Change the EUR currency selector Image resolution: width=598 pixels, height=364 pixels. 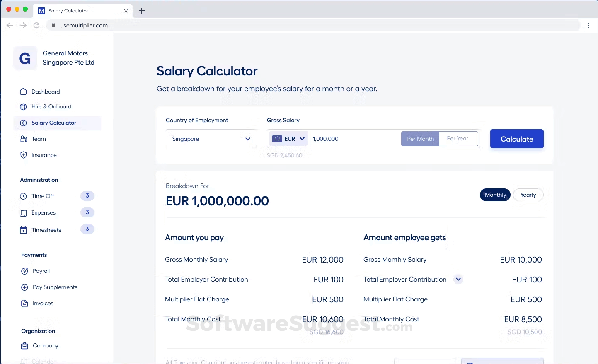click(288, 139)
